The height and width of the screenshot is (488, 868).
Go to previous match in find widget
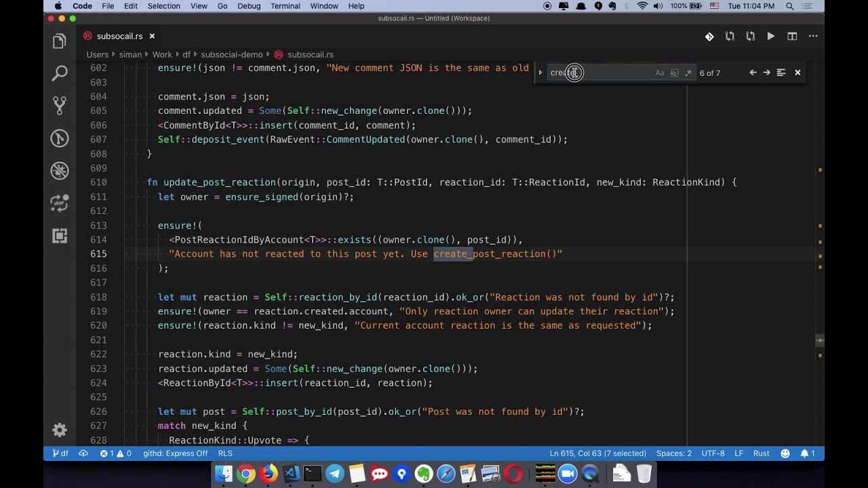click(x=753, y=73)
